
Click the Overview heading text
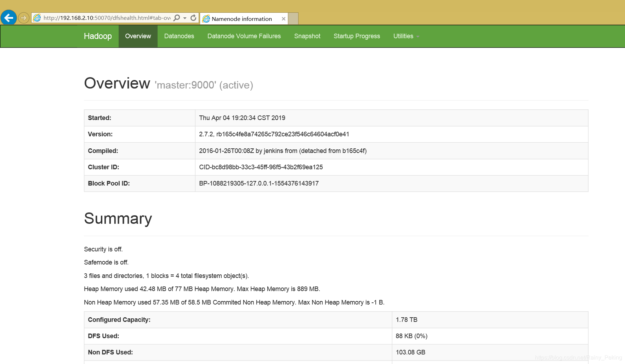pyautogui.click(x=117, y=83)
